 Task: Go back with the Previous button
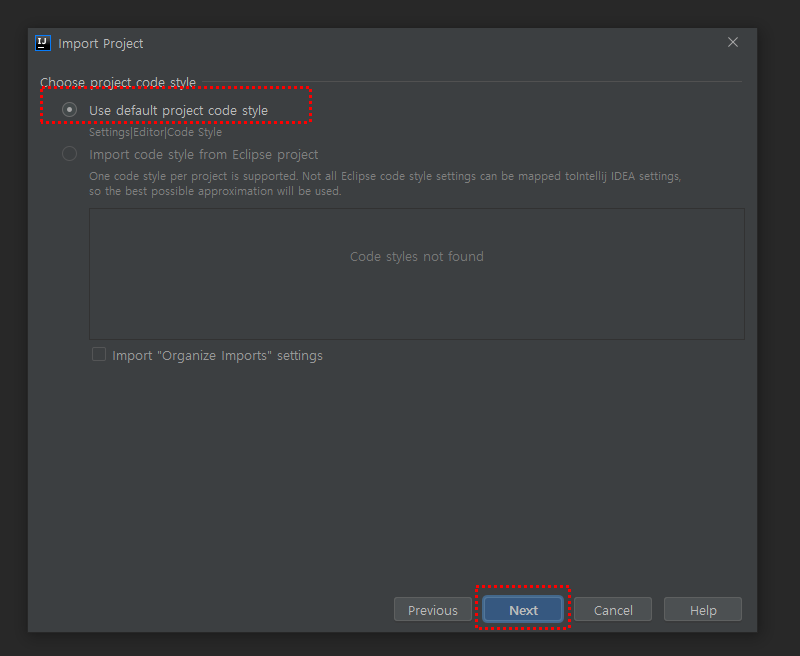tap(433, 610)
